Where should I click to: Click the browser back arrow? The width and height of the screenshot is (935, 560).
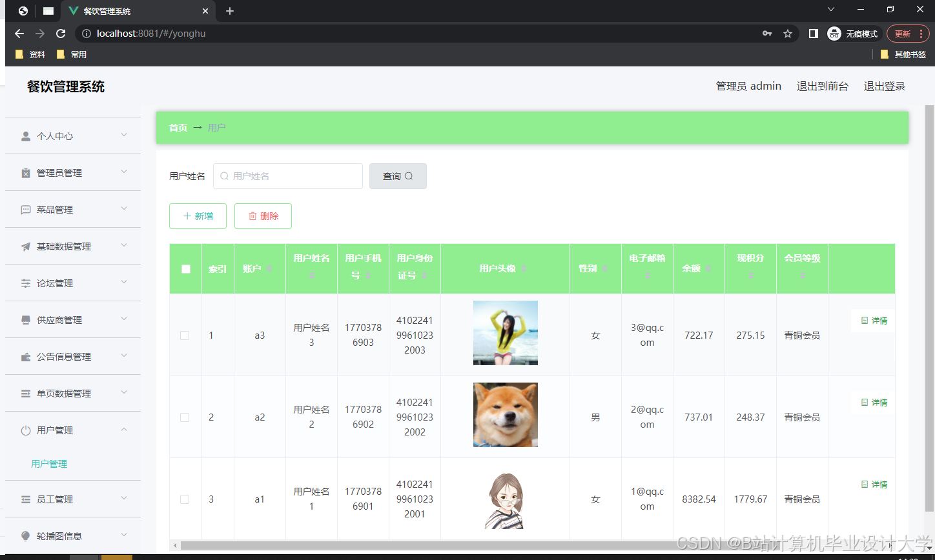point(19,34)
